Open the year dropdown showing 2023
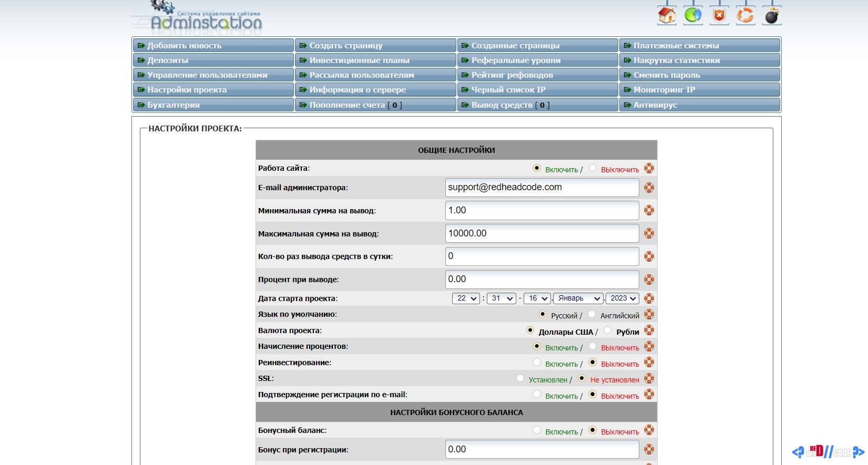The width and height of the screenshot is (868, 465). 622,298
